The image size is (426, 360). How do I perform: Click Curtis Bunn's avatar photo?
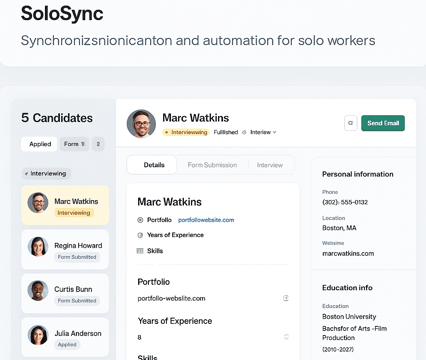tap(38, 291)
